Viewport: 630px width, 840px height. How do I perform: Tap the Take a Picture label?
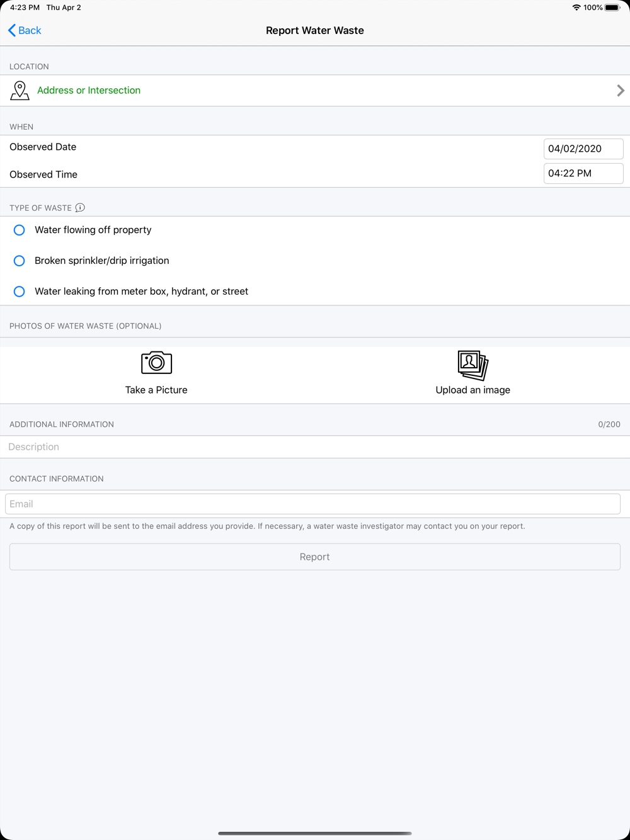[x=156, y=390]
